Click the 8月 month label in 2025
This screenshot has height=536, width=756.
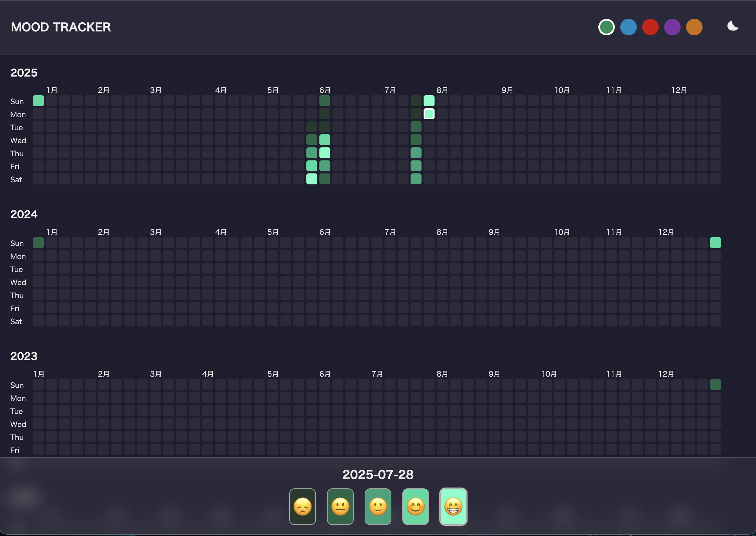[442, 90]
